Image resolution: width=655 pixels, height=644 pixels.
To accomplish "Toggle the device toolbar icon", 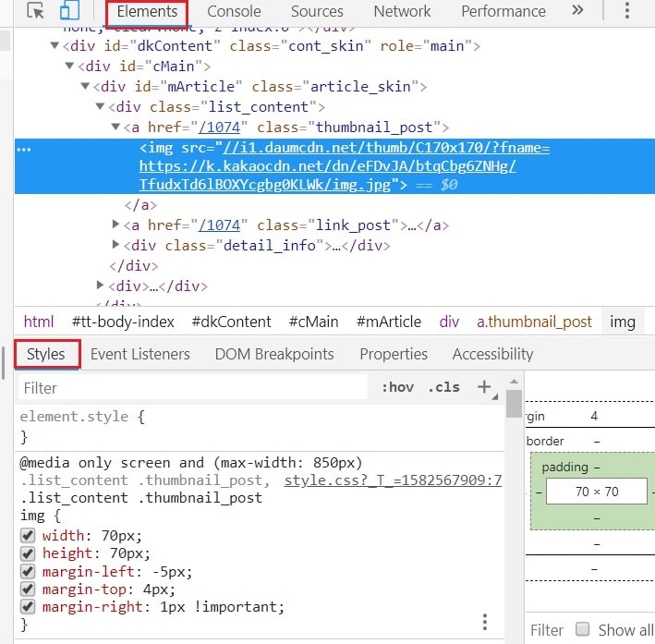I will 70,10.
